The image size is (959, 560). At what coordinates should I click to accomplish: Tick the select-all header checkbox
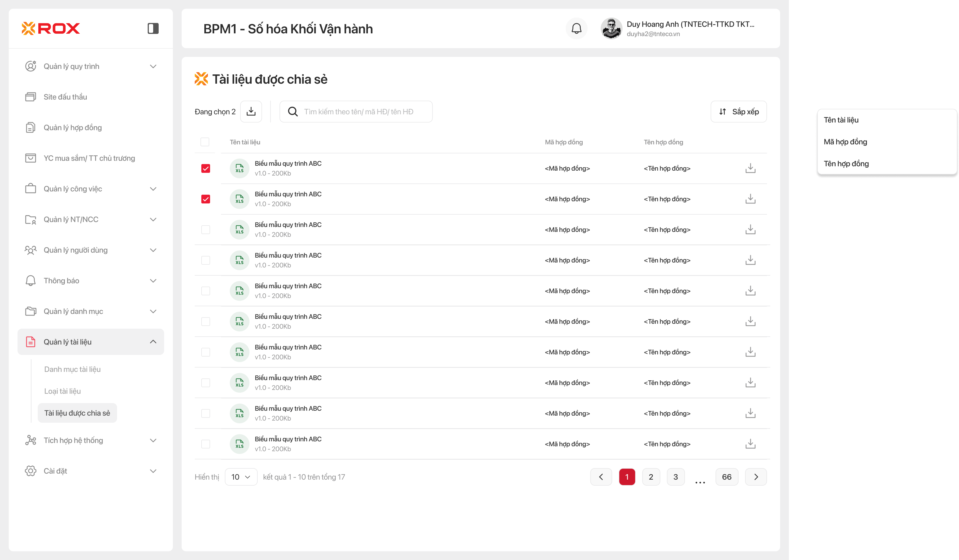click(x=205, y=142)
